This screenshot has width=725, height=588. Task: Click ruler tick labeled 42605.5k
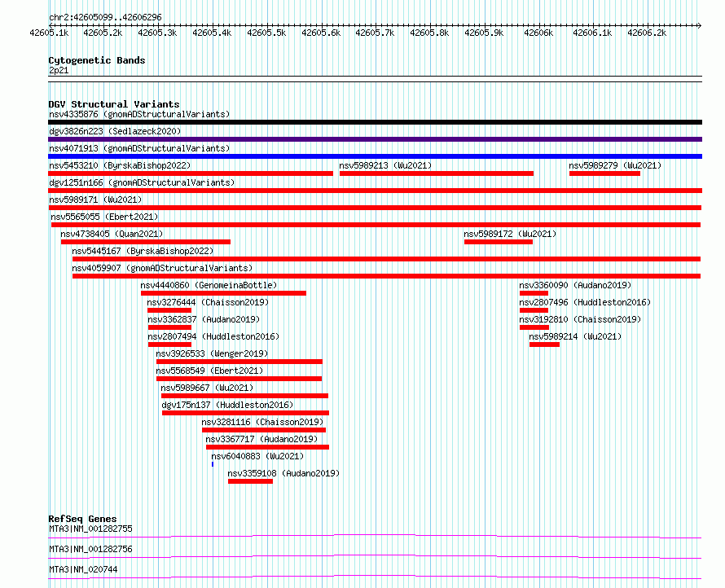(266, 33)
